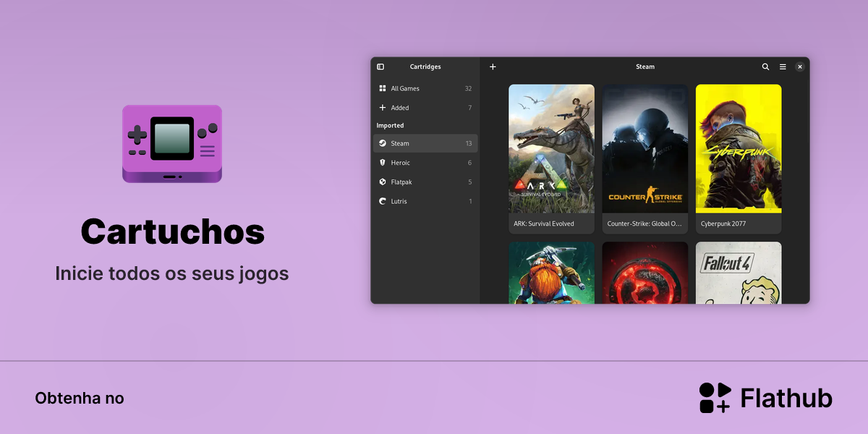Click the ARK: Survival Evolved title

click(544, 224)
